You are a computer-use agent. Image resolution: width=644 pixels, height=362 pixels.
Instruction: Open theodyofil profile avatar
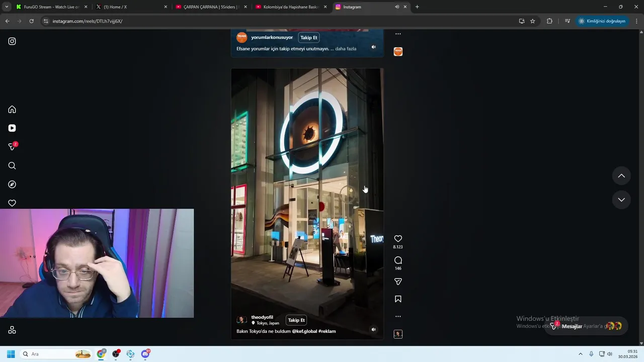point(242,320)
